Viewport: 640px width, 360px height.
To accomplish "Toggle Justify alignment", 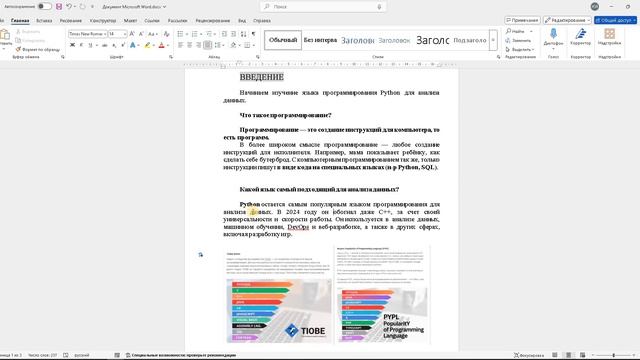I will [x=207, y=45].
